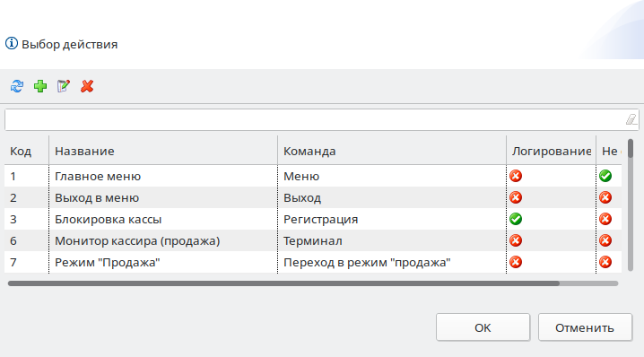Open edit action notepad pencil icon

click(64, 86)
